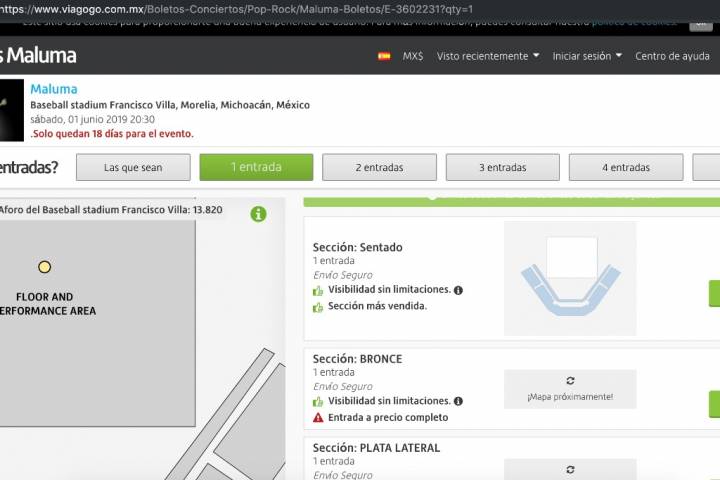Click thumbs-up icon beside Sección más vendida
The height and width of the screenshot is (480, 720).
coord(318,307)
